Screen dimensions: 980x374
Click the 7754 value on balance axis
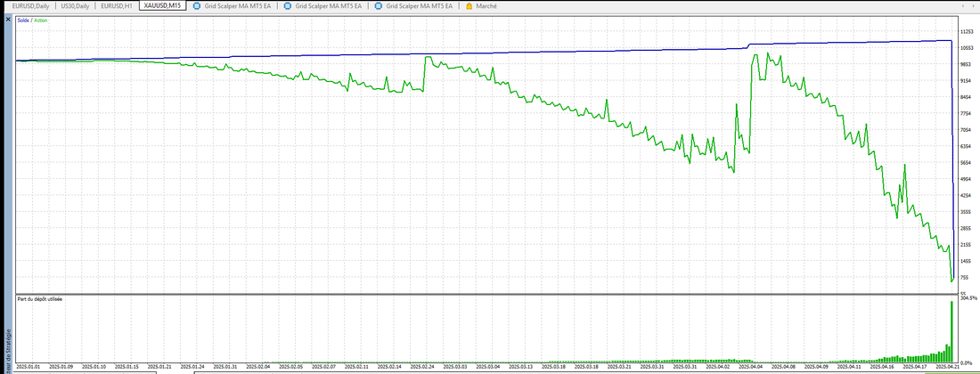pos(967,114)
